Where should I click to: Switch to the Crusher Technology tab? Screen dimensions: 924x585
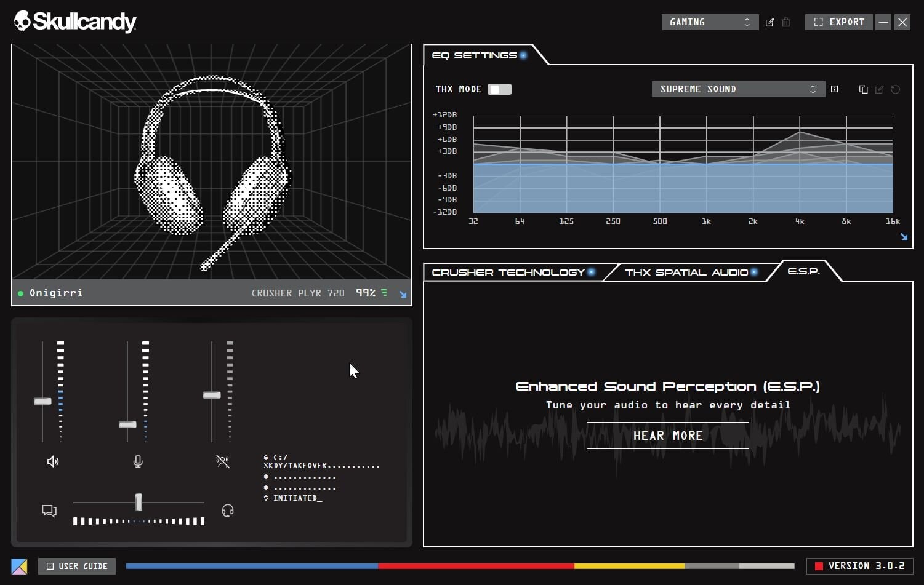(508, 273)
